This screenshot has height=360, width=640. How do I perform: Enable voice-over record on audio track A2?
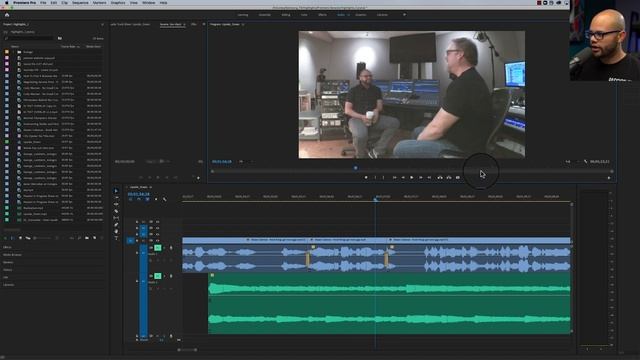point(171,276)
